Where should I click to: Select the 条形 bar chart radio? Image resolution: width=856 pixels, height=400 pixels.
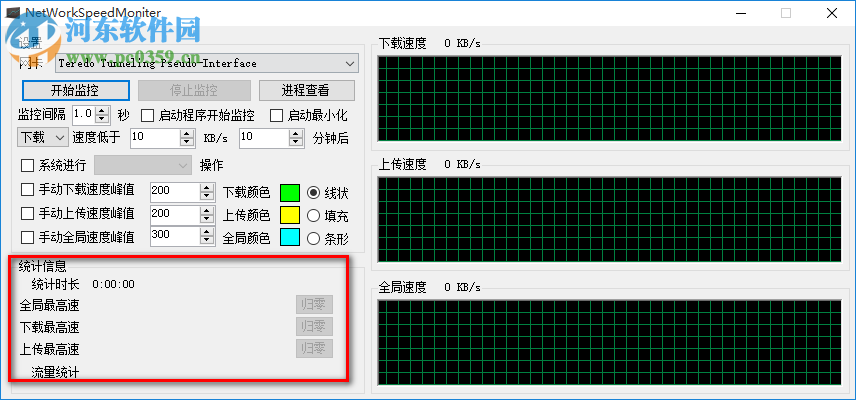click(x=313, y=238)
